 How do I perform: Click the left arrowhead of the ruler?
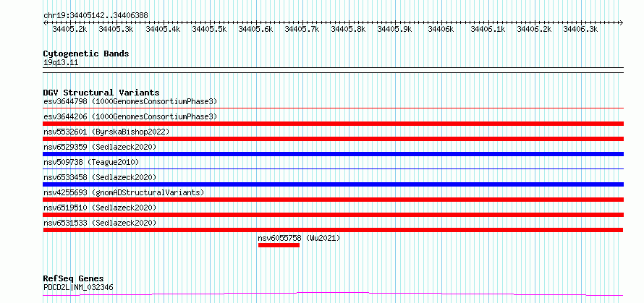pos(45,22)
